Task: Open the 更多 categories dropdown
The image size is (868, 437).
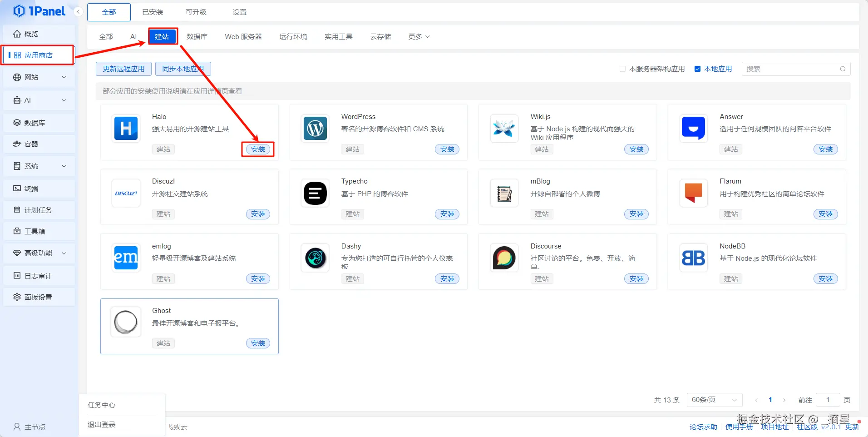Action: 419,36
